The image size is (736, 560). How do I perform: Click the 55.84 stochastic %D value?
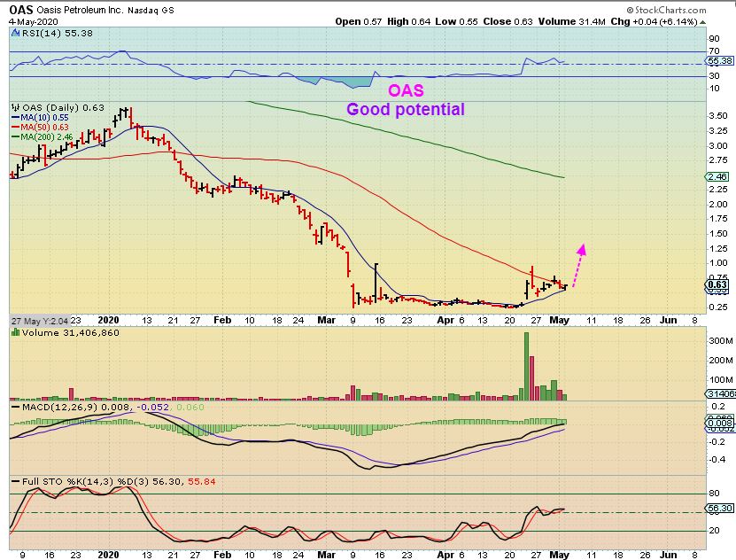click(x=201, y=481)
